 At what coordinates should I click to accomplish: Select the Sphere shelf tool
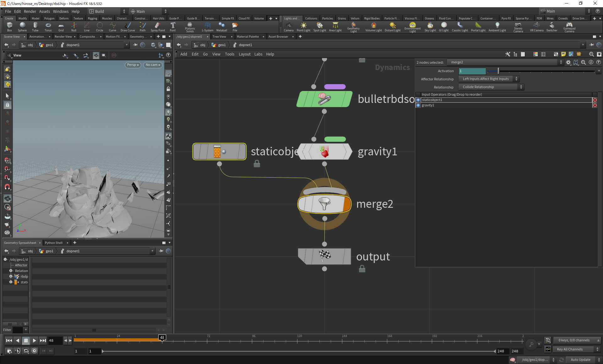(x=22, y=27)
